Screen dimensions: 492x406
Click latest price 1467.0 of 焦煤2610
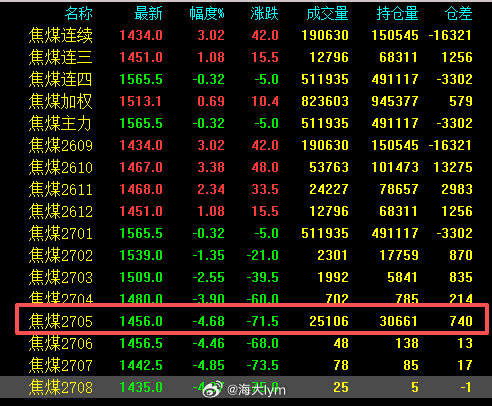tap(141, 167)
